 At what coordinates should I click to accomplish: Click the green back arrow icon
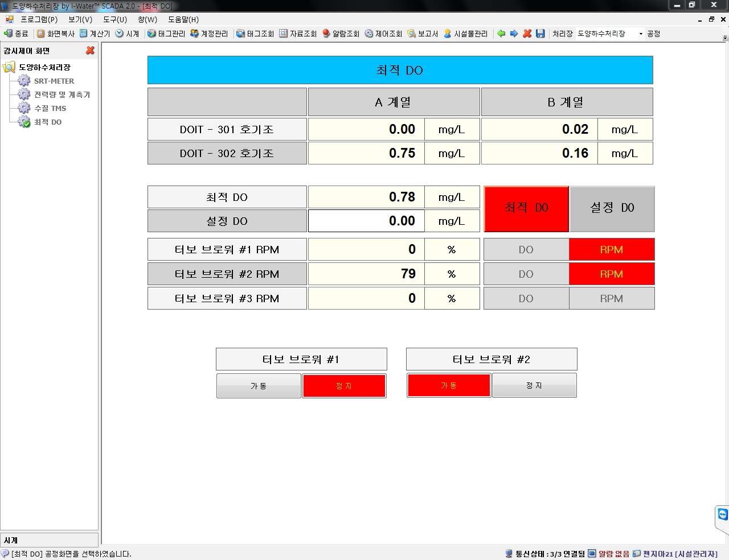coord(501,34)
